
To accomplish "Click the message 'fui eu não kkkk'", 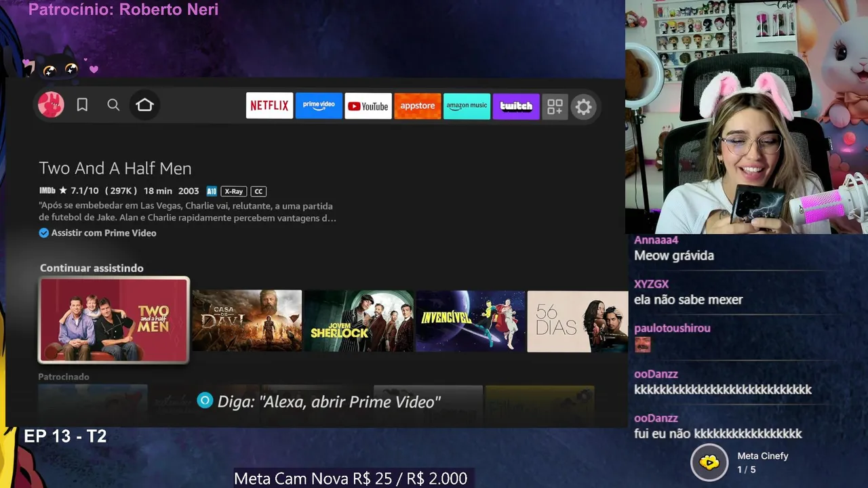I will point(718,434).
